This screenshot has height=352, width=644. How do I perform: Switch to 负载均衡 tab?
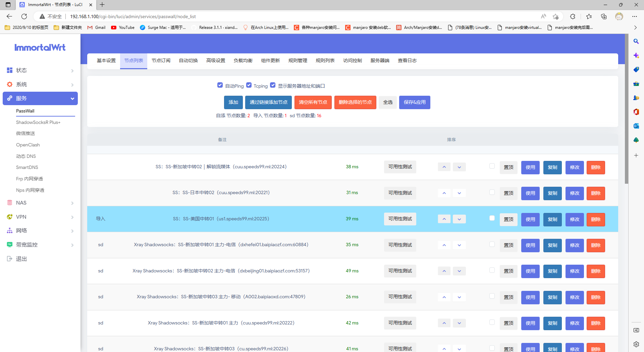click(x=243, y=61)
